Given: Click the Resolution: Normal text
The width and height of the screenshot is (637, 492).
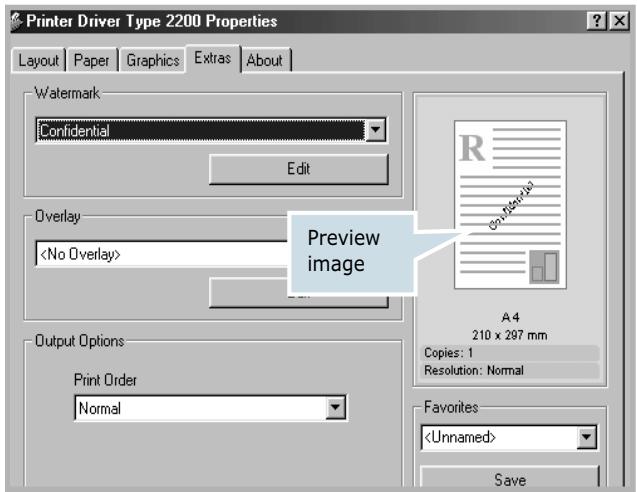Looking at the screenshot, I should point(474,370).
